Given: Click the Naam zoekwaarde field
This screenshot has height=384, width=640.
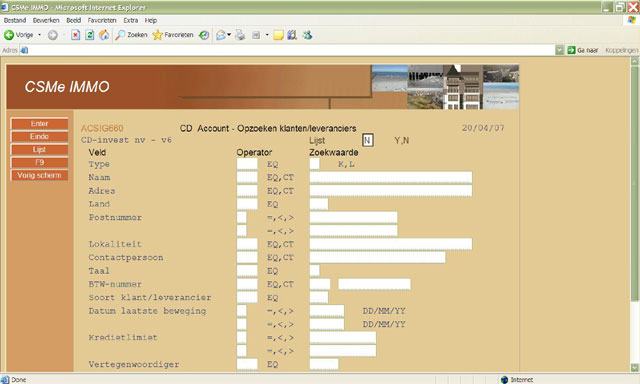Looking at the screenshot, I should click(391, 178).
